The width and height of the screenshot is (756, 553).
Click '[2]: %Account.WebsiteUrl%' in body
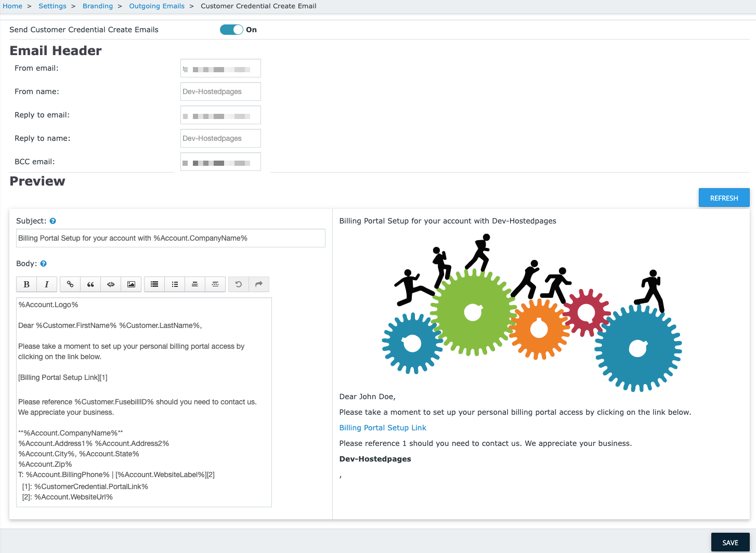(x=68, y=497)
